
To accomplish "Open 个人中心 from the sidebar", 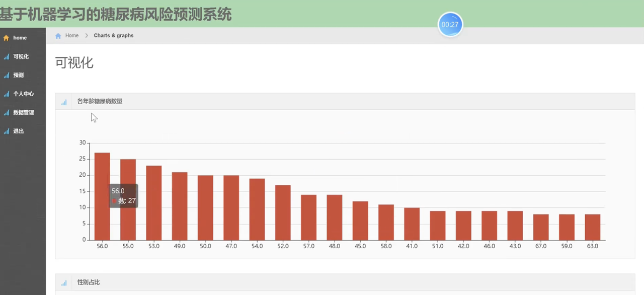I will [23, 94].
